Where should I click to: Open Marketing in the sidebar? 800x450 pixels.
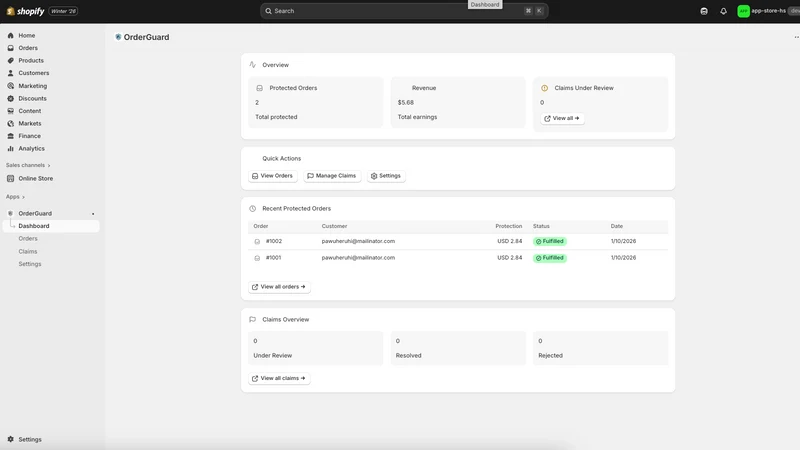(x=33, y=86)
